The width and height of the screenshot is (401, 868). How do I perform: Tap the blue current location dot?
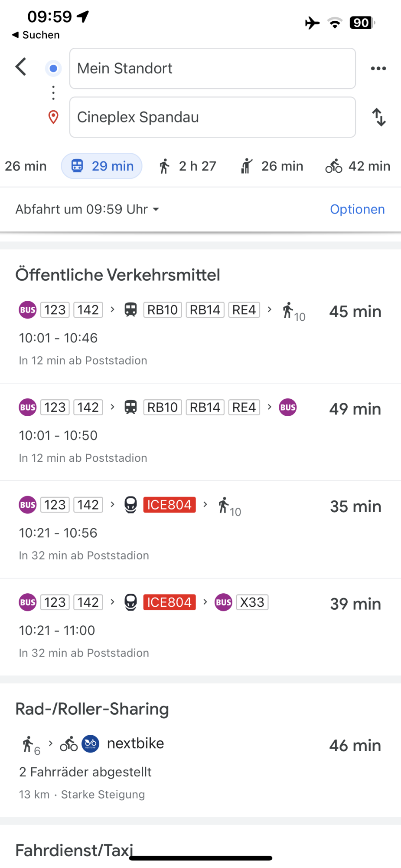[53, 69]
